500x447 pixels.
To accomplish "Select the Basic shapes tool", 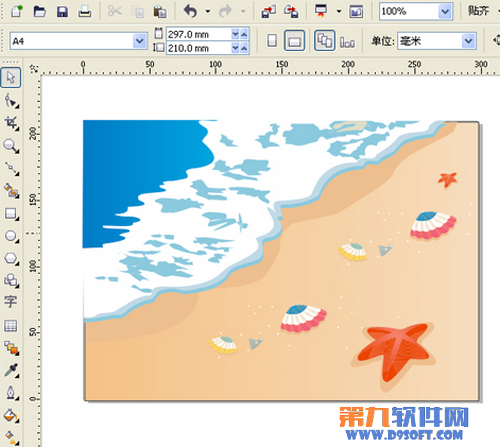I will (11, 280).
